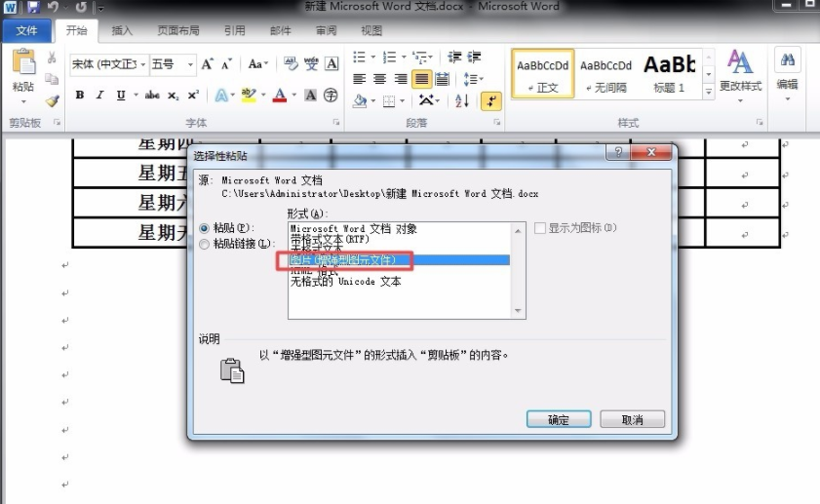
Task: Click the OK (确定) button
Action: pyautogui.click(x=559, y=419)
